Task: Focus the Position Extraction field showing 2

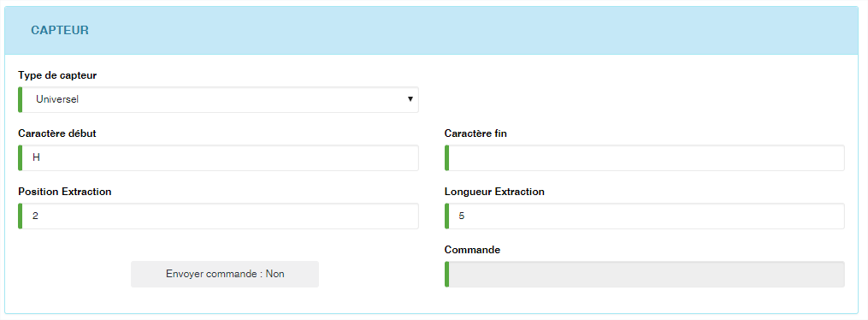Action: pyautogui.click(x=219, y=216)
